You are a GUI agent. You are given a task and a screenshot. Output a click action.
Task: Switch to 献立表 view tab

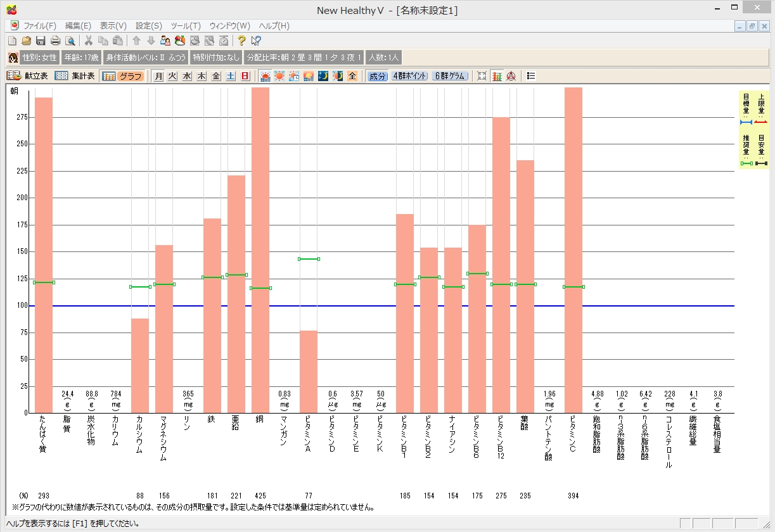pyautogui.click(x=28, y=76)
